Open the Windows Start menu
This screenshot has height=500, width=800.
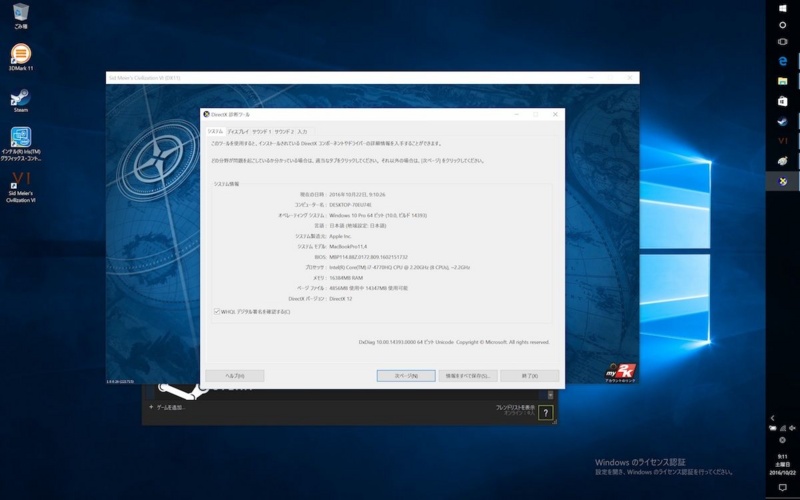[x=783, y=8]
